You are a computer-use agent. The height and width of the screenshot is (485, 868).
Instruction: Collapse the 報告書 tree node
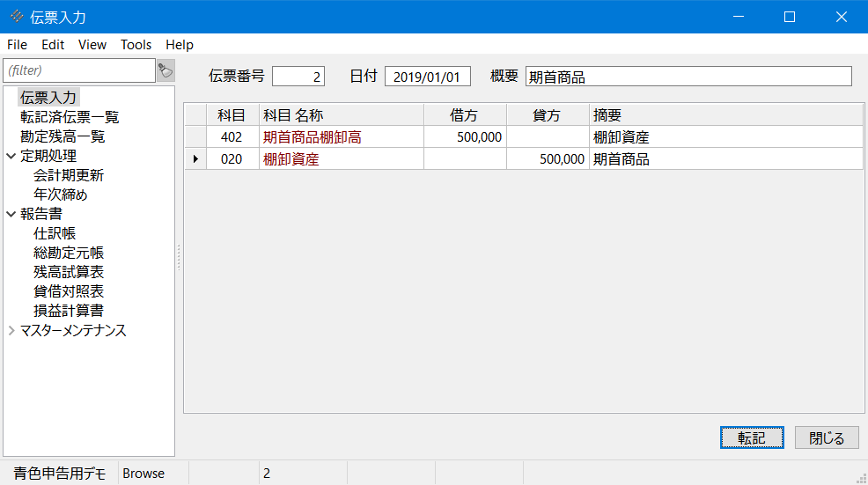[11, 214]
